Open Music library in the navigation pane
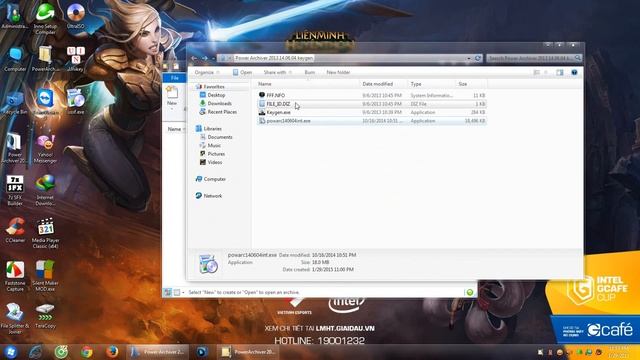 (210, 145)
